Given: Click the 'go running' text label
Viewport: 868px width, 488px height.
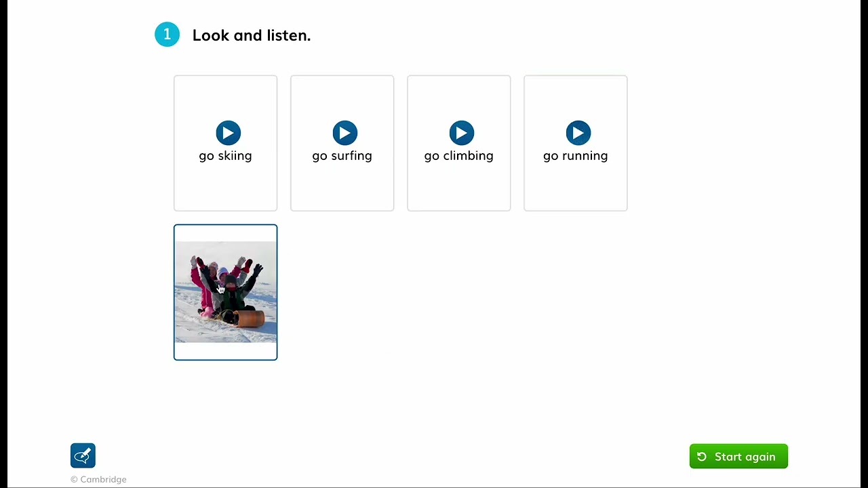Looking at the screenshot, I should click(x=575, y=156).
